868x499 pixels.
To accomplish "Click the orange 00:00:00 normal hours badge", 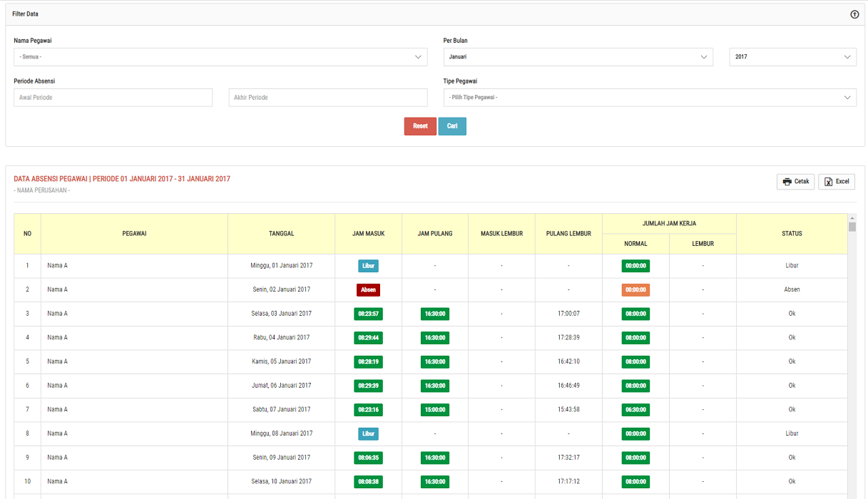I will pos(635,290).
